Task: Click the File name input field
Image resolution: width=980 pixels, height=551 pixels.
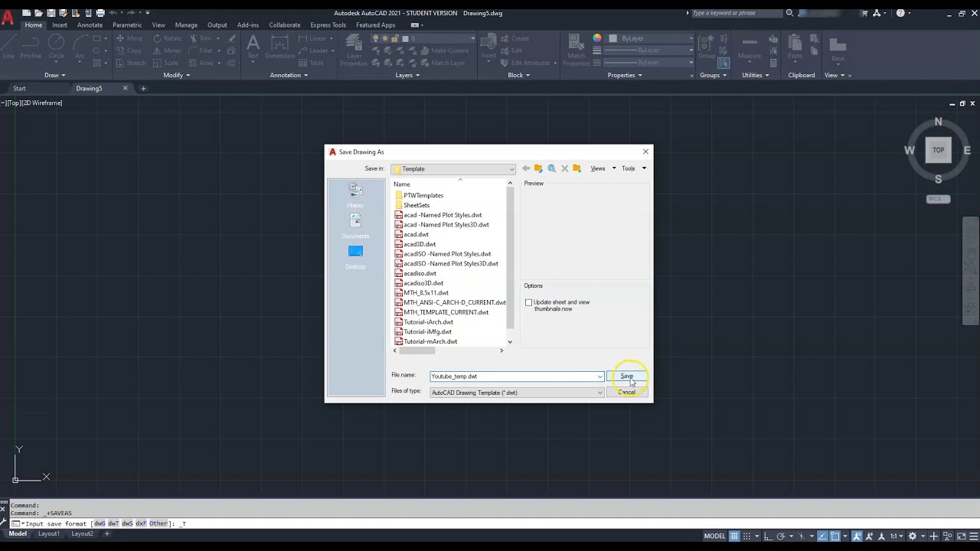Action: point(513,377)
